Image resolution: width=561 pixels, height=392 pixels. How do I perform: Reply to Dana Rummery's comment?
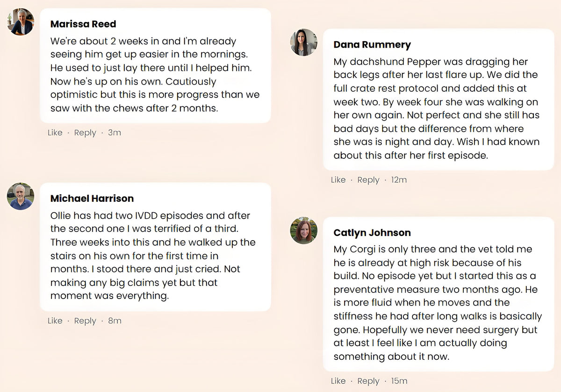[x=368, y=180]
